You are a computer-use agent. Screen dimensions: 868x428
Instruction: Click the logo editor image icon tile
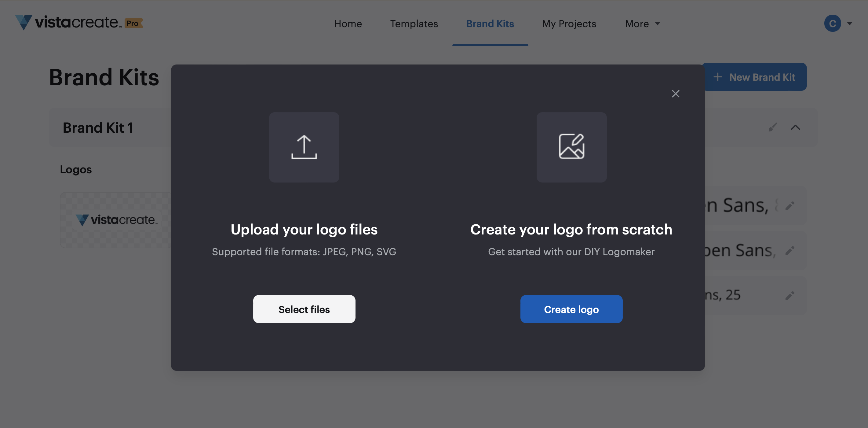571,147
